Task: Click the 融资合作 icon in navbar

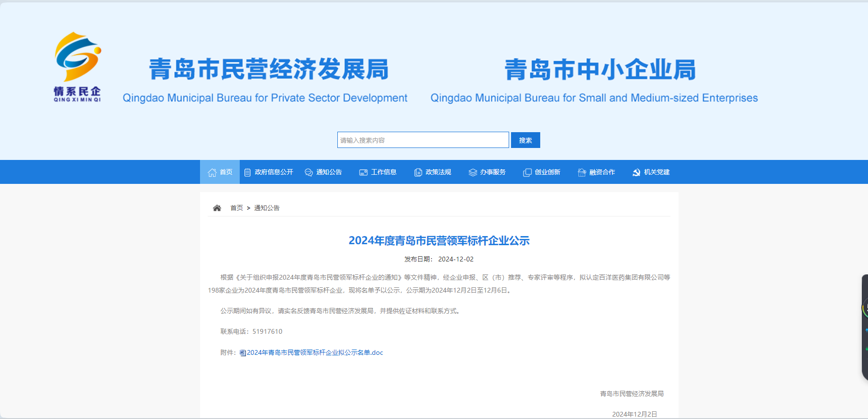Action: 582,172
